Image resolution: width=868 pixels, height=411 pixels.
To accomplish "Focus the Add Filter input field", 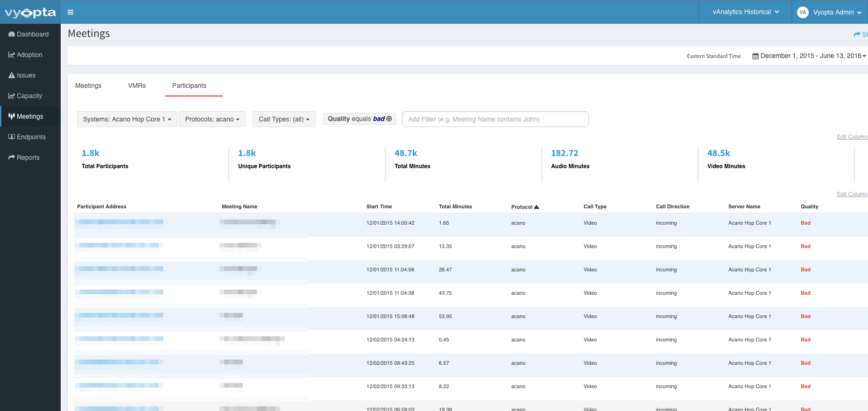I will 495,119.
